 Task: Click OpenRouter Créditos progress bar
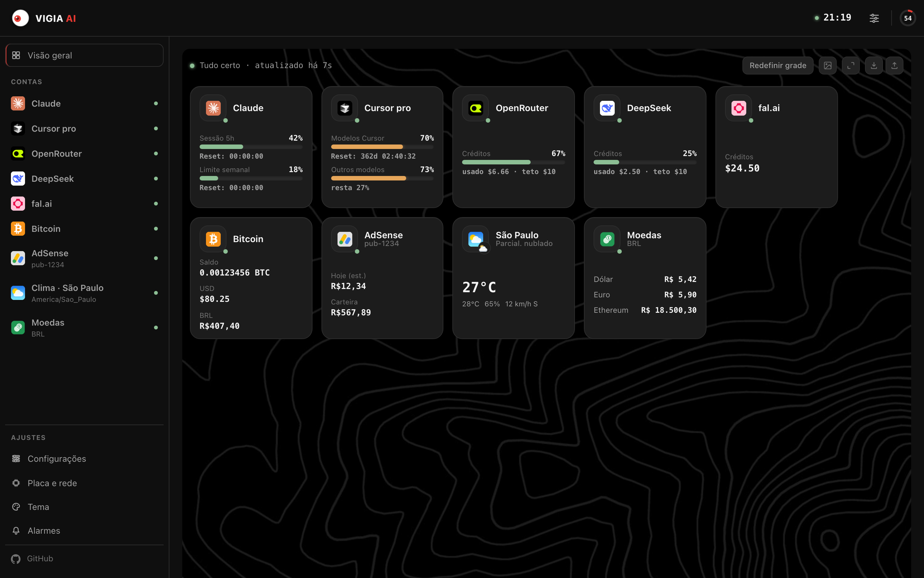514,162
